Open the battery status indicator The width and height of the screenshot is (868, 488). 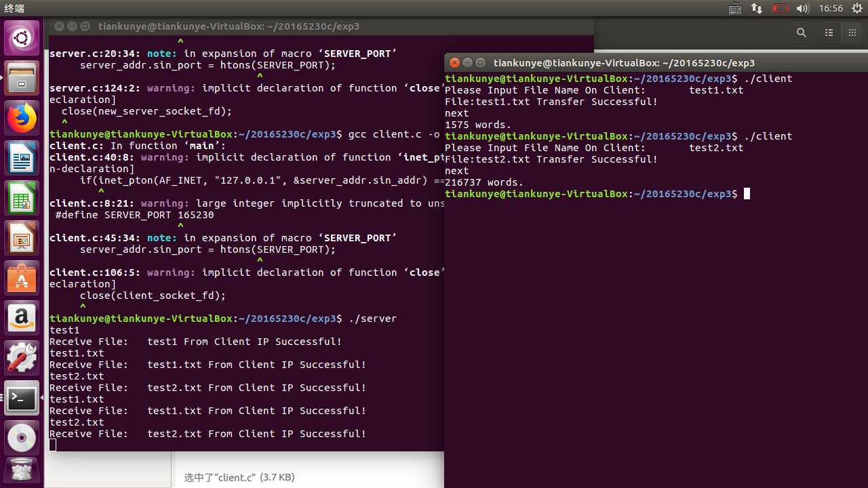(781, 9)
